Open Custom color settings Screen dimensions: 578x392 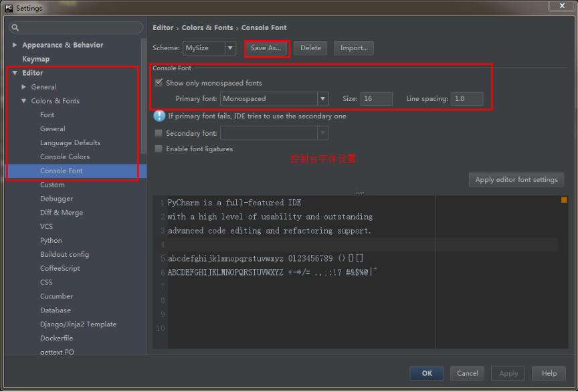(52, 185)
